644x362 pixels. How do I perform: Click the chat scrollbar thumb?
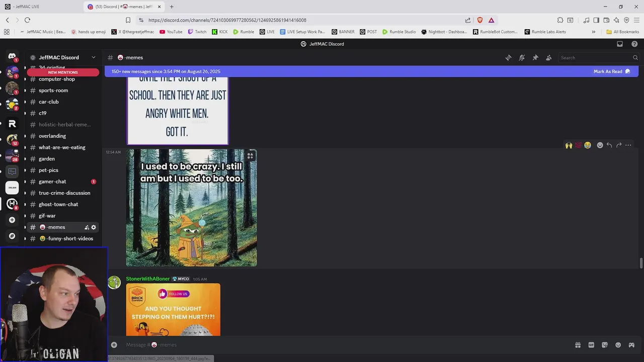point(641,263)
